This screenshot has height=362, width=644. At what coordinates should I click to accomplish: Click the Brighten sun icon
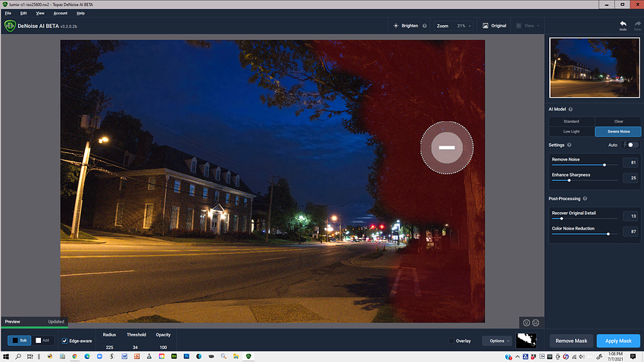click(396, 26)
